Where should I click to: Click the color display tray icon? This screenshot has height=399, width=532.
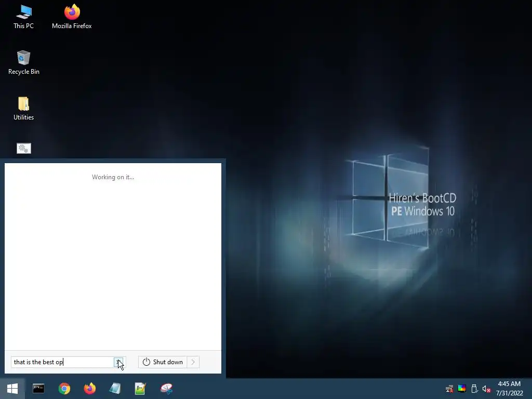(x=462, y=389)
